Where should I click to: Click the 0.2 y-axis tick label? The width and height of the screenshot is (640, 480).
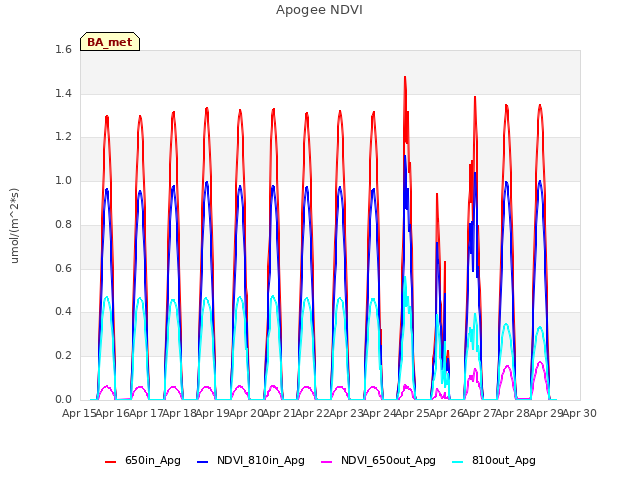point(63,356)
